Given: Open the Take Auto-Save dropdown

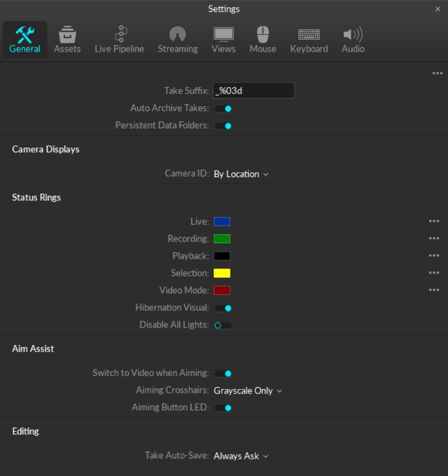Looking at the screenshot, I should (241, 456).
